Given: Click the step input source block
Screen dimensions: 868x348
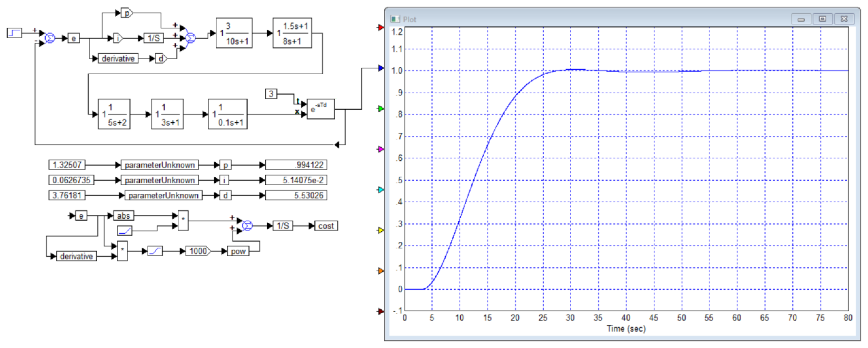Looking at the screenshot, I should [x=14, y=33].
